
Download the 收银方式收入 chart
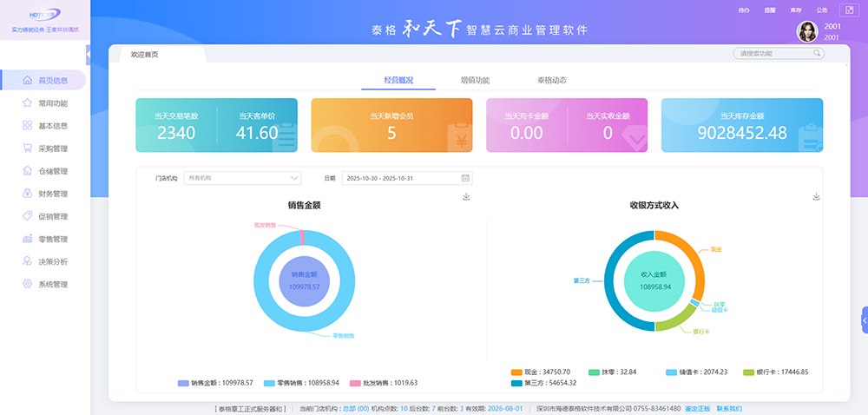click(816, 197)
